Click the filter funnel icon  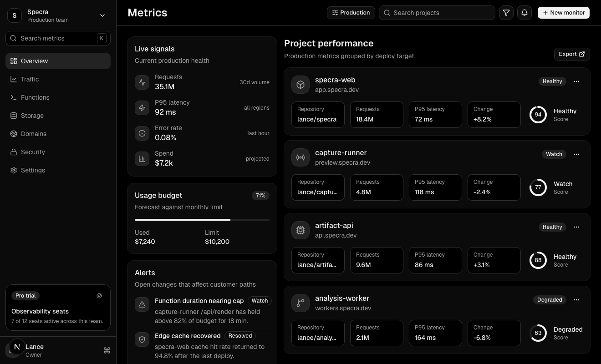(506, 13)
